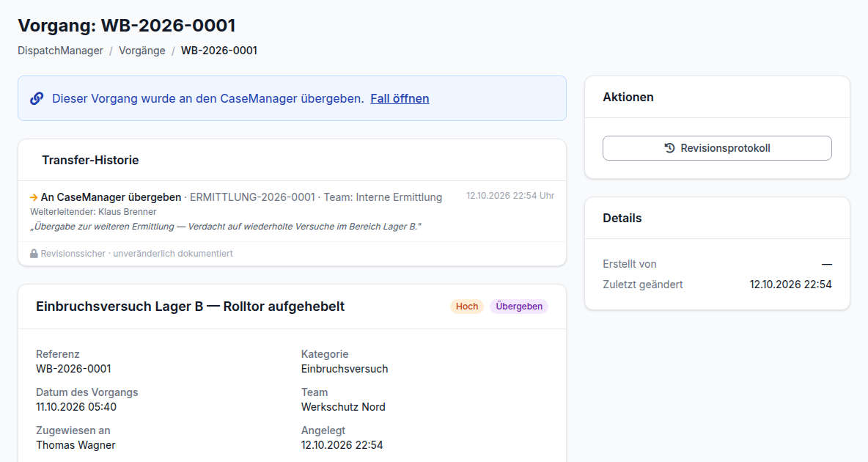Screen dimensions: 868x462
Task: Click the Weiterleitender: Klaus Brenner line
Action: [93, 212]
